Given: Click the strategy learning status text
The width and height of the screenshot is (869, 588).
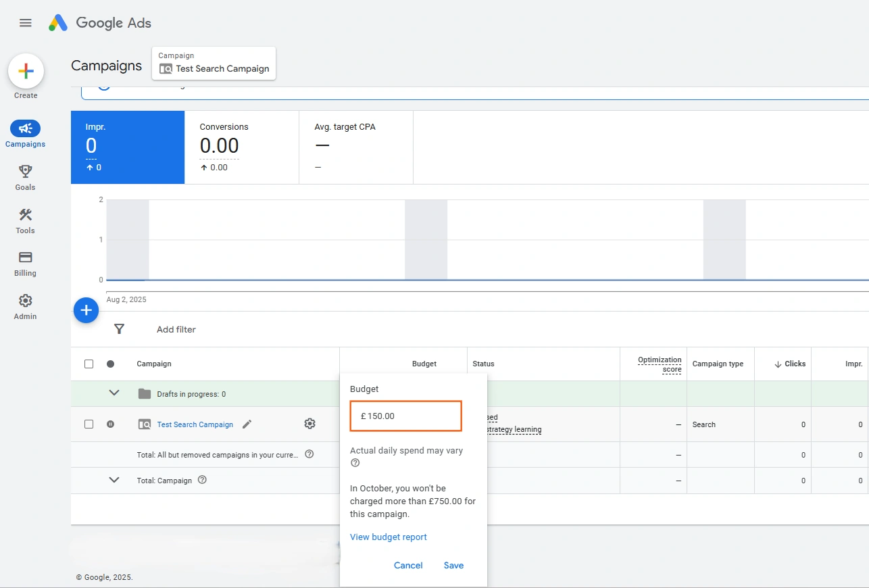Looking at the screenshot, I should click(514, 429).
